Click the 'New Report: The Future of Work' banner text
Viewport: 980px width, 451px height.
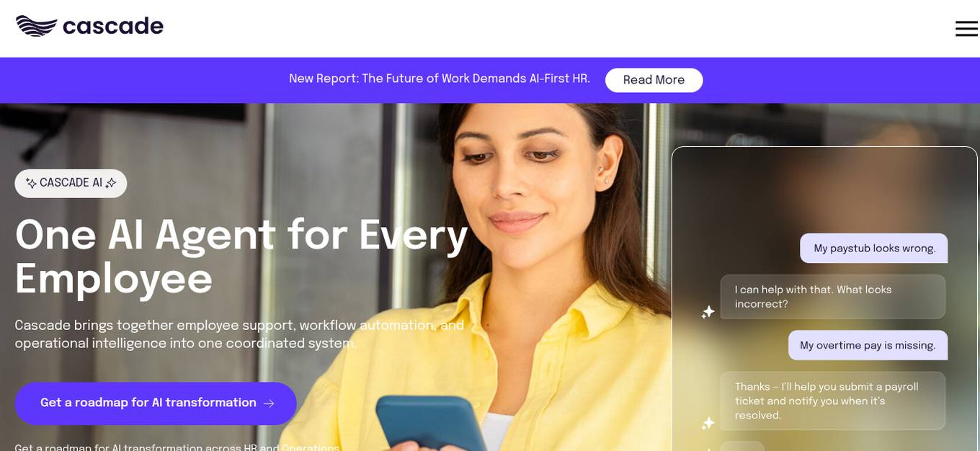440,79
